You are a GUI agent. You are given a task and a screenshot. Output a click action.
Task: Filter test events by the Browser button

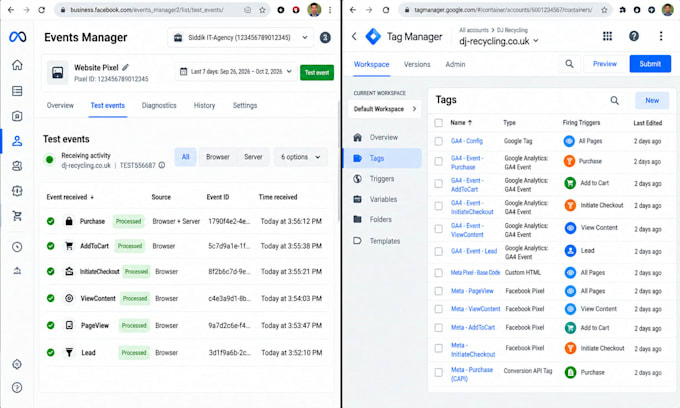[218, 157]
